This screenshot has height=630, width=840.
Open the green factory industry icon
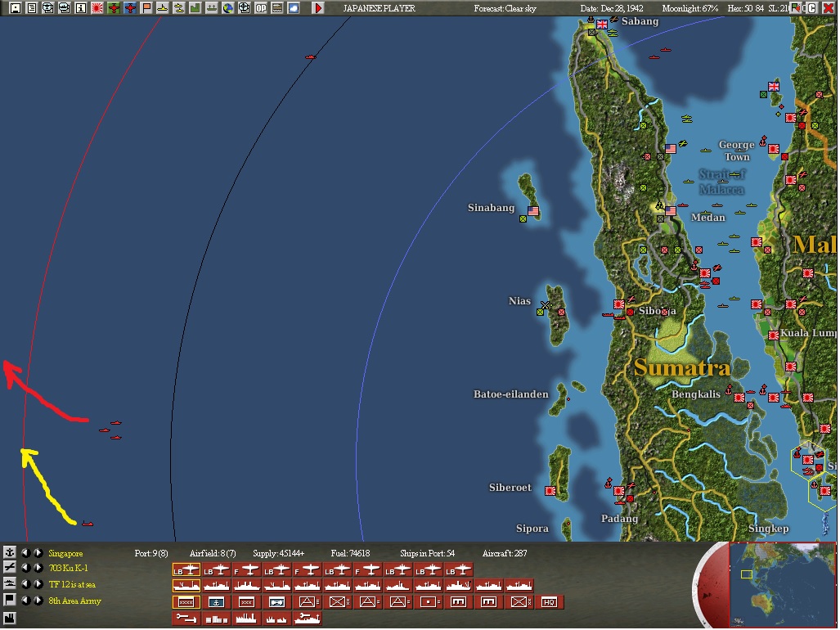click(x=195, y=8)
